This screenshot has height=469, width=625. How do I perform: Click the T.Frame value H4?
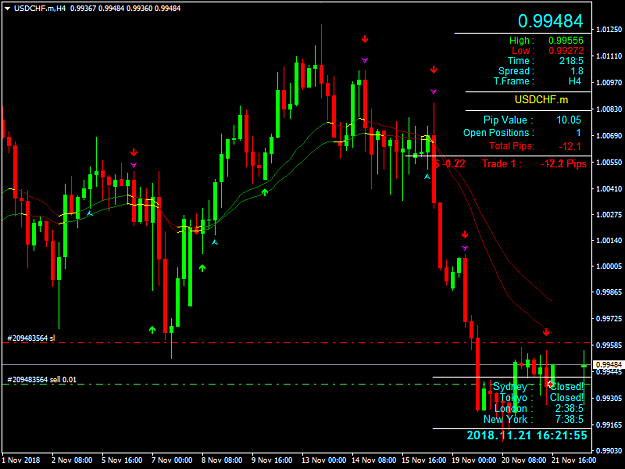pyautogui.click(x=575, y=81)
